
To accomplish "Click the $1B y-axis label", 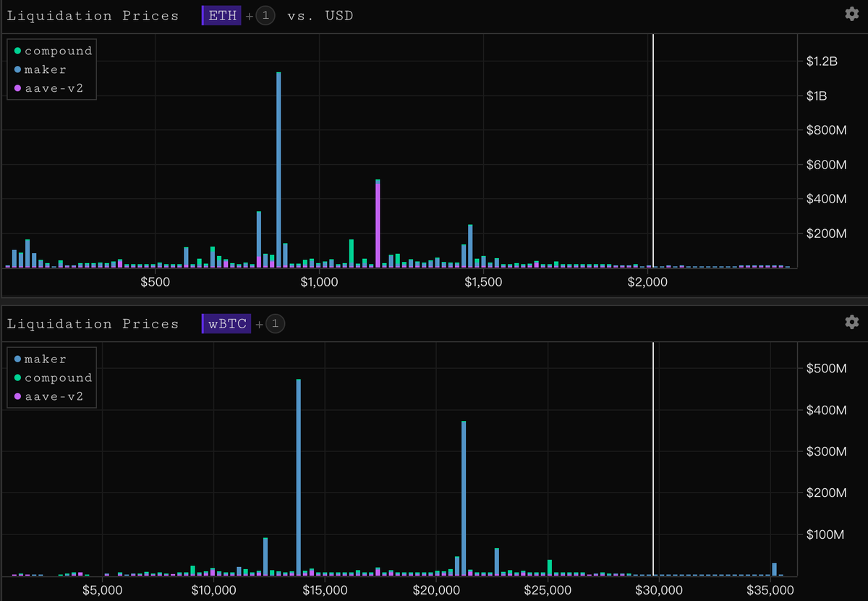I will click(x=817, y=96).
